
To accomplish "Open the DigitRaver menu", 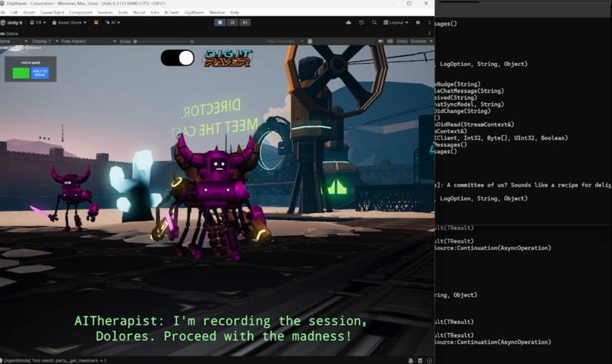I will click(x=194, y=12).
